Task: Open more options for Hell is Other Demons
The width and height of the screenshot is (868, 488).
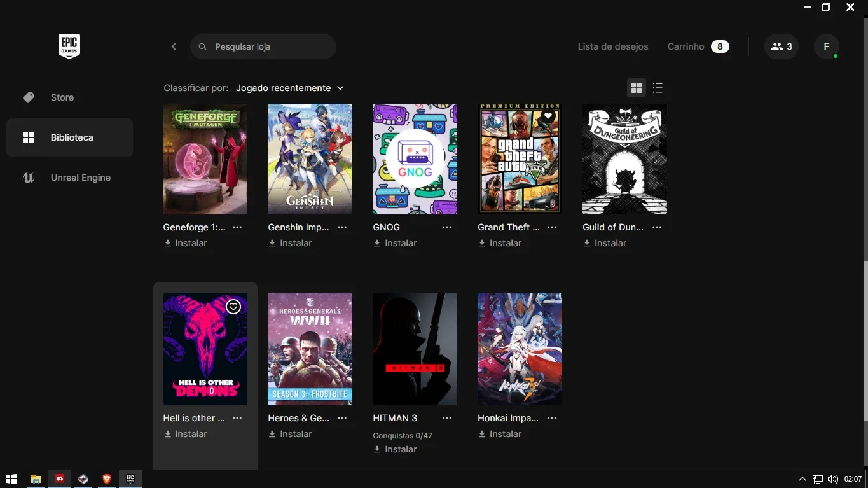Action: click(237, 418)
